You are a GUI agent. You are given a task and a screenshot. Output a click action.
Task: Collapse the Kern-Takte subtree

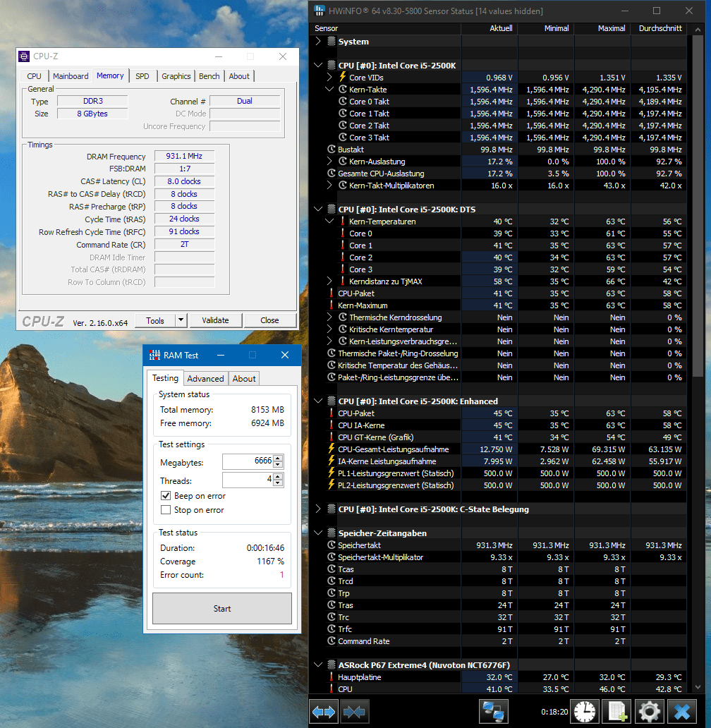coord(329,89)
